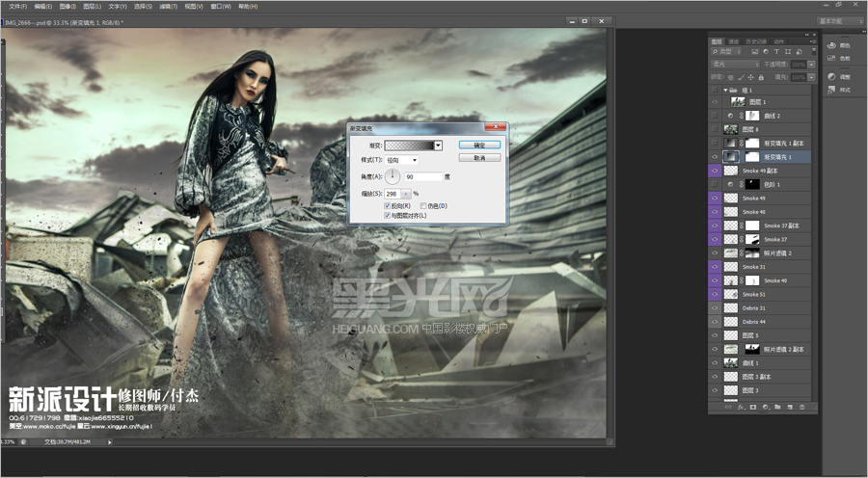Click the pixel layer filter icon

pyautogui.click(x=754, y=51)
